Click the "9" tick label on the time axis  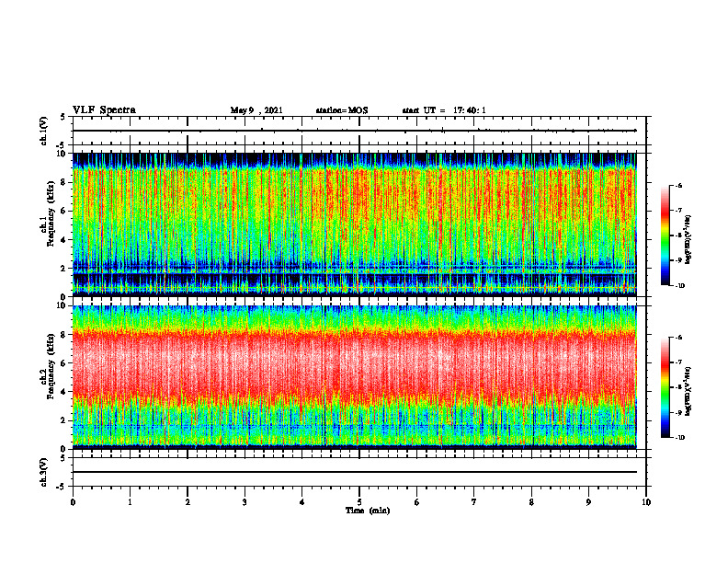(588, 502)
